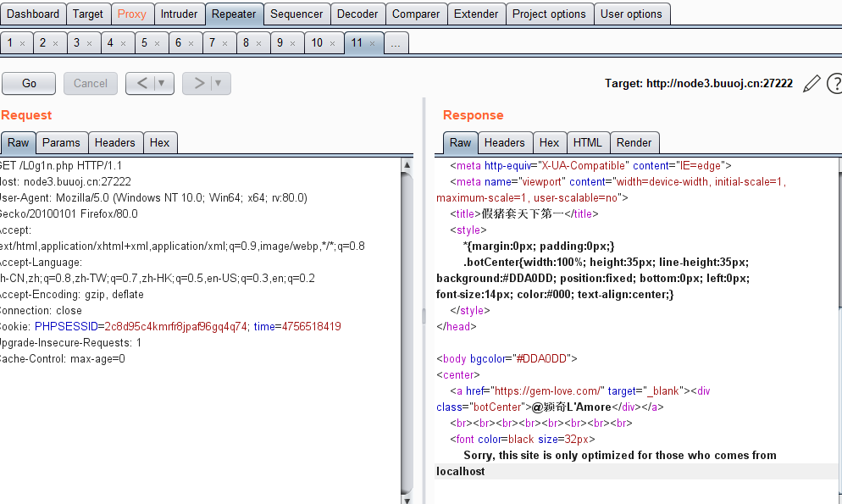
Task: Go to next request in history
Action: click(199, 83)
